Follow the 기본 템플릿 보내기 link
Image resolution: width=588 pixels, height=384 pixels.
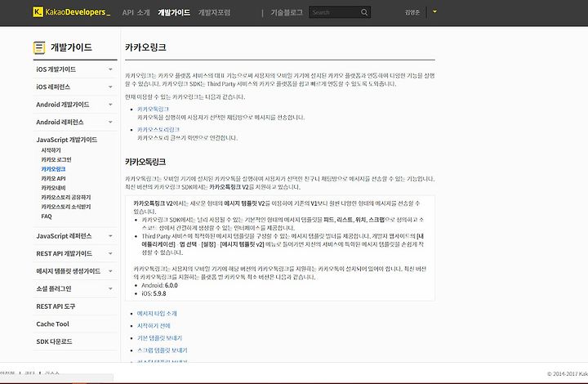tap(159, 338)
